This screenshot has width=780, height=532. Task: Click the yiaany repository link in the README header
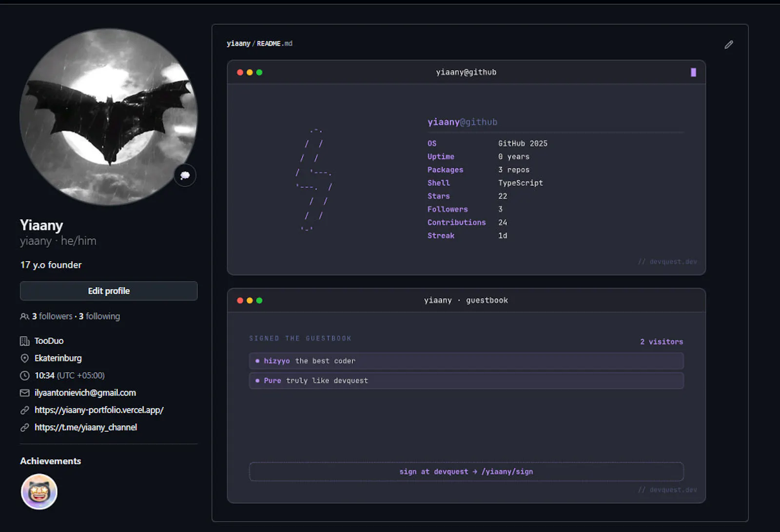[238, 43]
